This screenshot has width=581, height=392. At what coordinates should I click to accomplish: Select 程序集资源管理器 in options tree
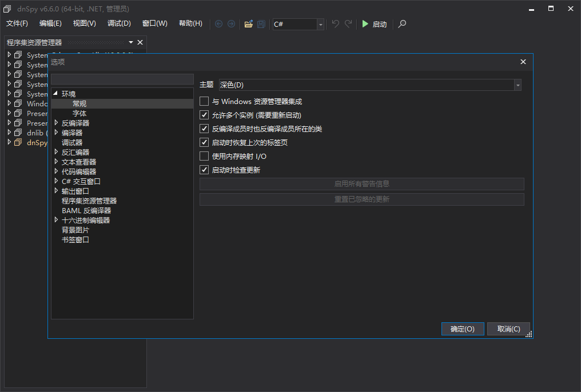(x=89, y=201)
